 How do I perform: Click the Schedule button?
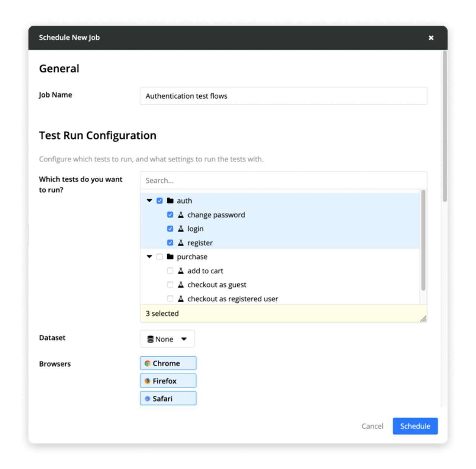[x=415, y=426]
